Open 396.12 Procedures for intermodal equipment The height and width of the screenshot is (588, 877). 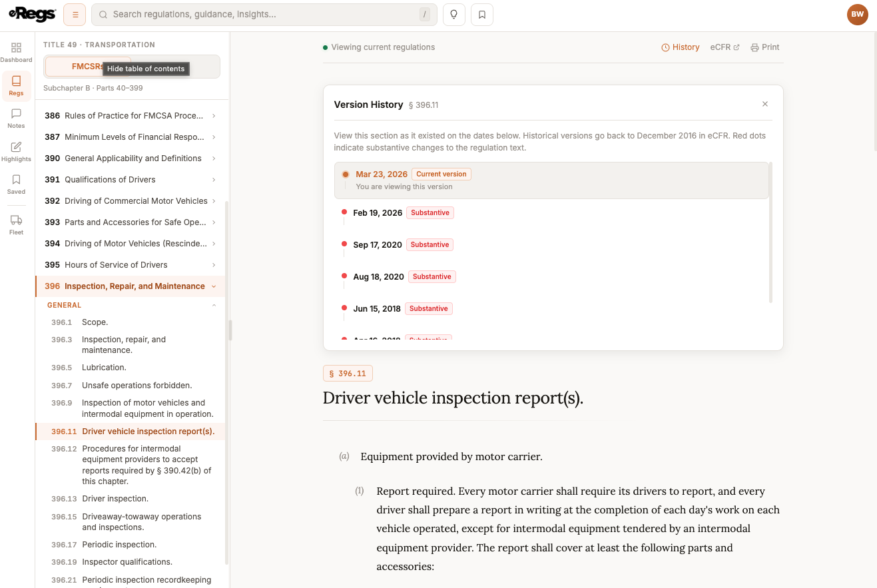pyautogui.click(x=131, y=465)
